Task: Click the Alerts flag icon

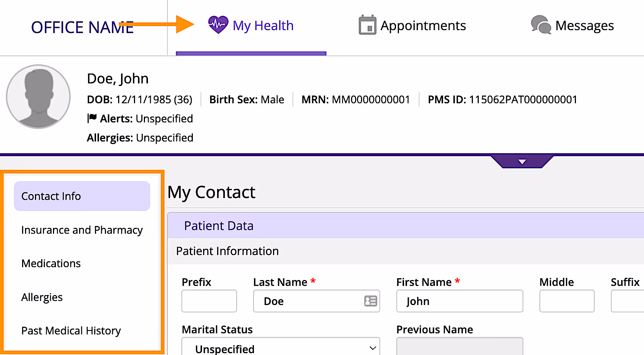Action: click(x=92, y=118)
